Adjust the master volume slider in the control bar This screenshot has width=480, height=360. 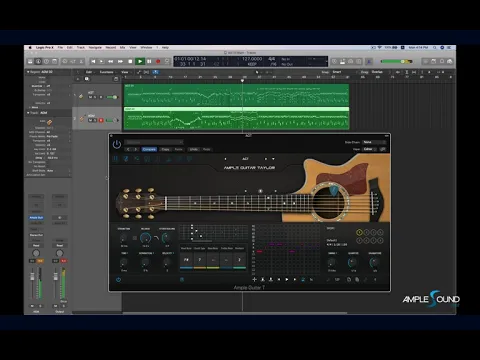(x=397, y=61)
